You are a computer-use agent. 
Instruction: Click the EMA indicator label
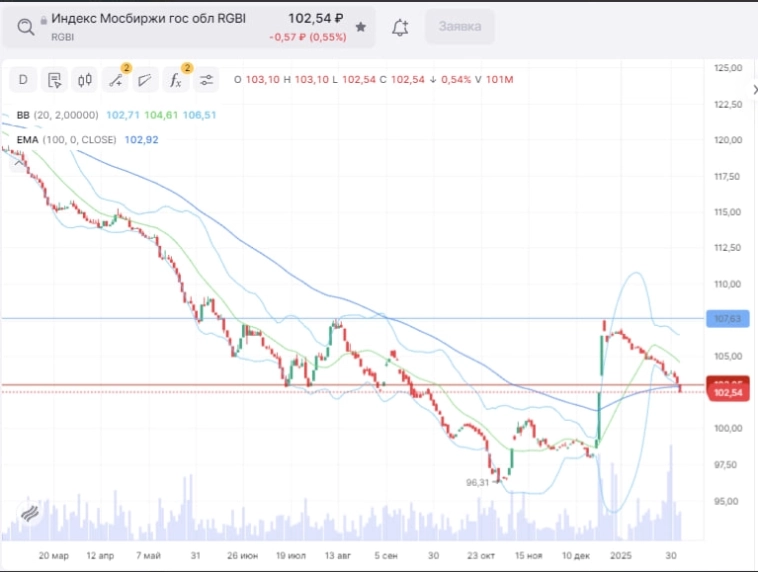tap(27, 140)
